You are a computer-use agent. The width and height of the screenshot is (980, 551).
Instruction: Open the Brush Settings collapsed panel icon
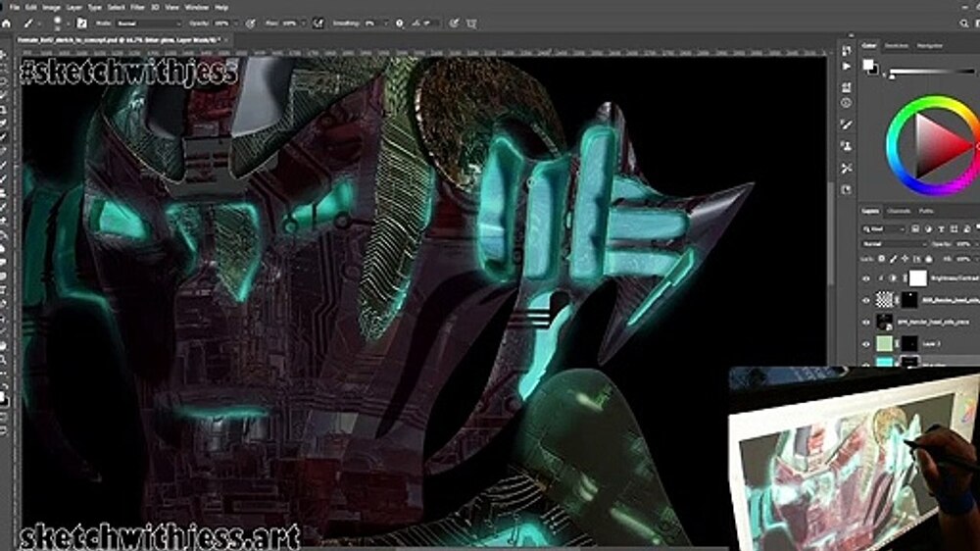tap(847, 125)
